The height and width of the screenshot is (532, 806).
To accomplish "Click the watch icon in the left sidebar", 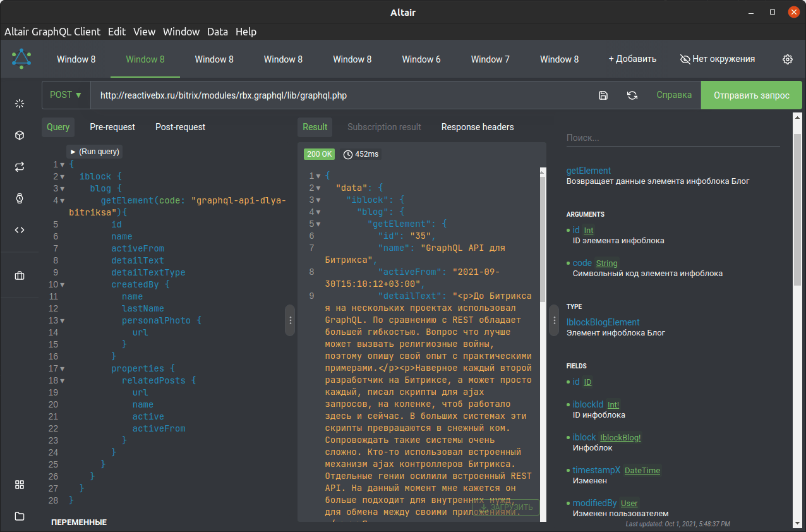I will (20, 198).
